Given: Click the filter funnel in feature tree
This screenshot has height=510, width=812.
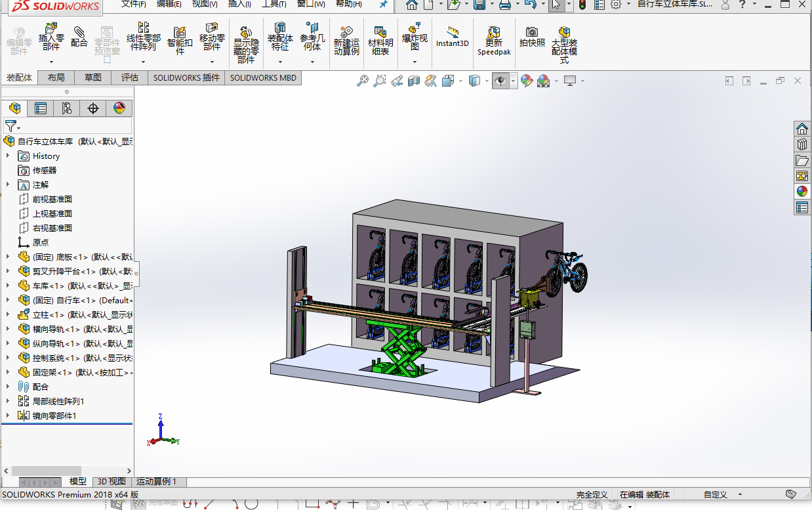Looking at the screenshot, I should (x=10, y=125).
